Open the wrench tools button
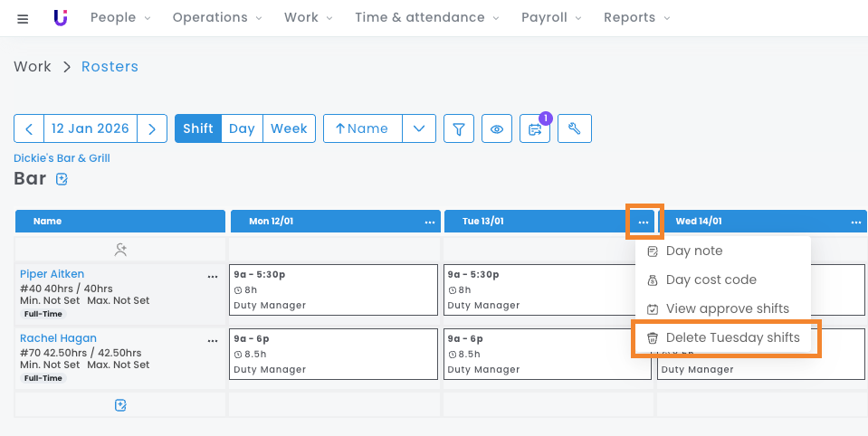Screen dimensions: 868x436 pyautogui.click(x=574, y=128)
